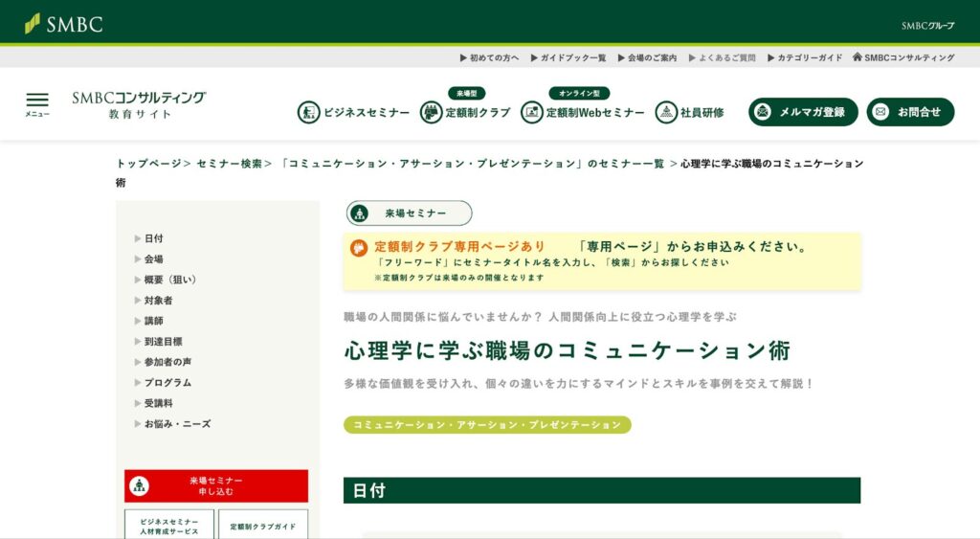Click the icon on メルマガ登録 button

pos(763,112)
